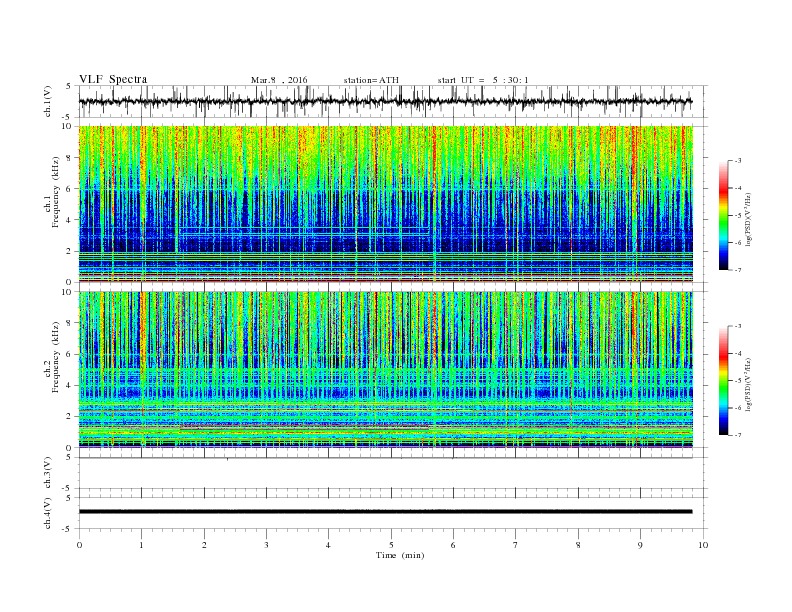Click the "-5" tick on ch.1 colorbar

tap(737, 216)
